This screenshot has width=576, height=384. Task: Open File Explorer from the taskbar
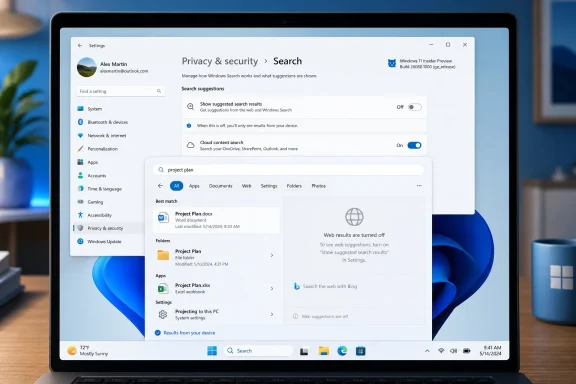tap(324, 351)
